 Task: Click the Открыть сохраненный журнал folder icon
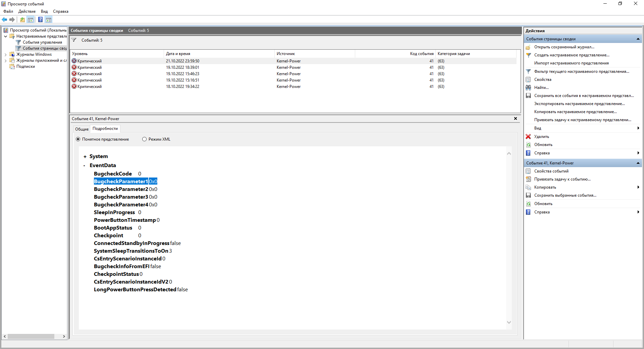pyautogui.click(x=528, y=47)
